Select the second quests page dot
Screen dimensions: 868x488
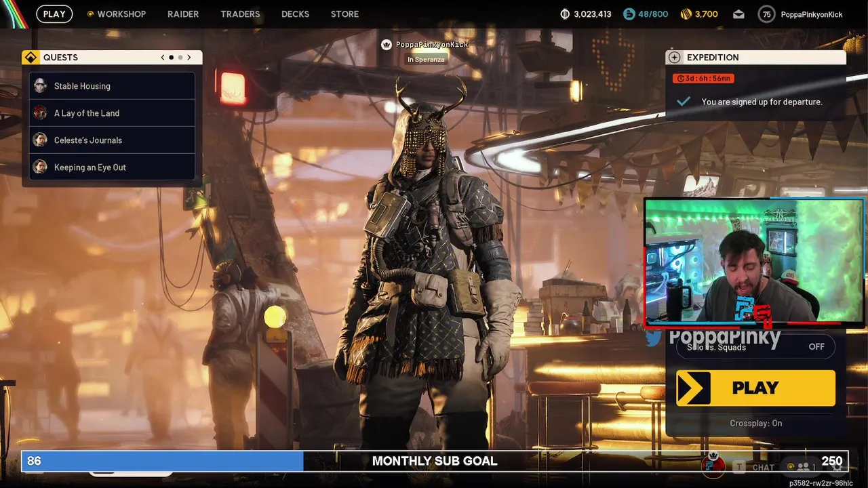click(180, 58)
